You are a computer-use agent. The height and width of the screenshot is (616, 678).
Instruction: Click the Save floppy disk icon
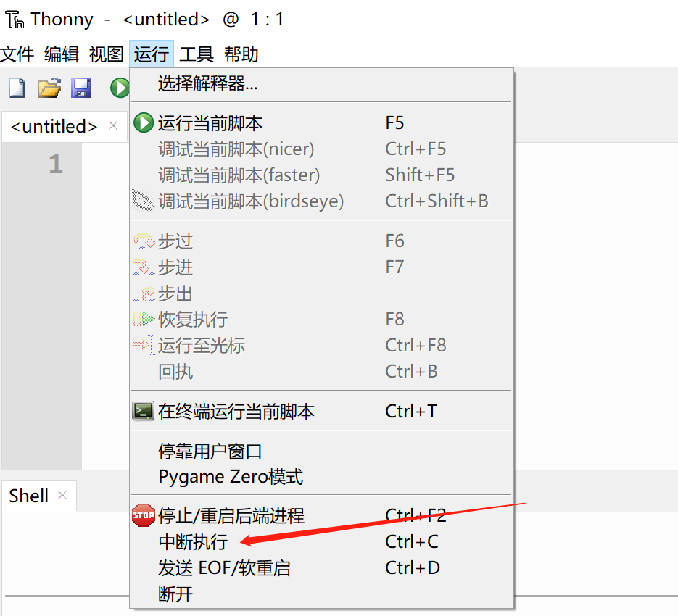(81, 88)
